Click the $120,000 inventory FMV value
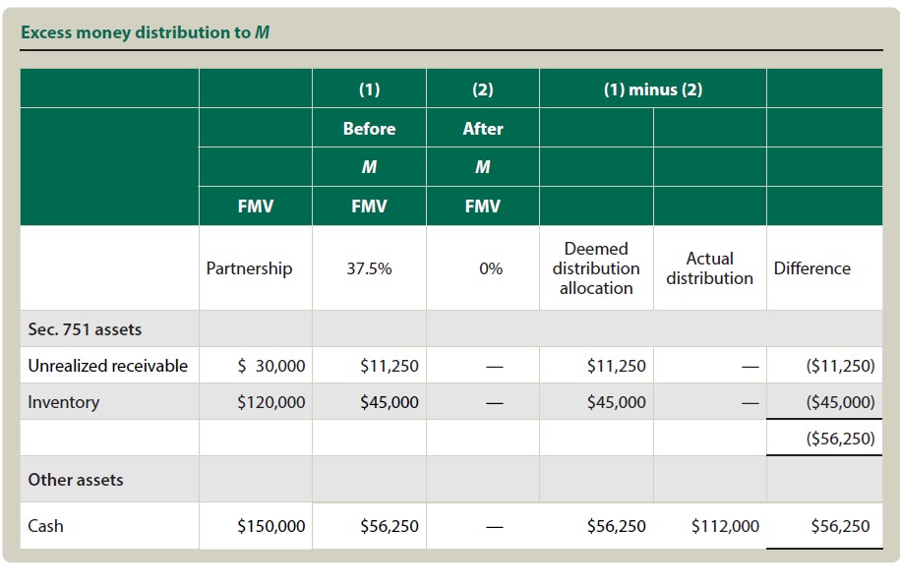This screenshot has height=588, width=900. click(x=270, y=402)
